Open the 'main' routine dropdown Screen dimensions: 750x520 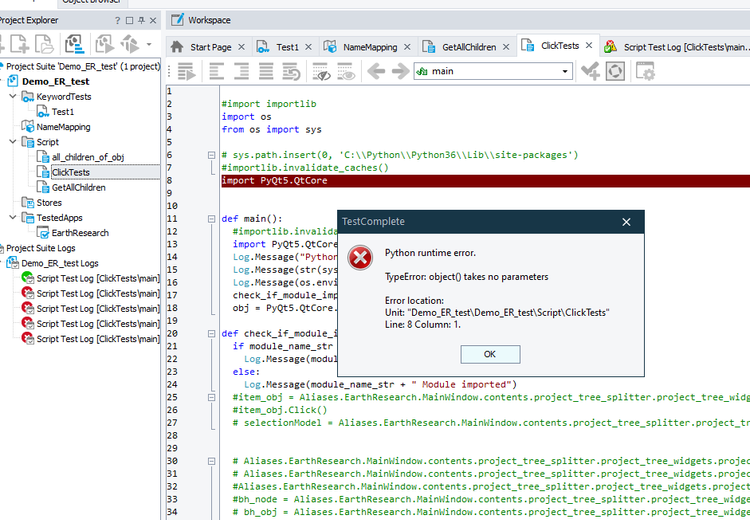[565, 71]
